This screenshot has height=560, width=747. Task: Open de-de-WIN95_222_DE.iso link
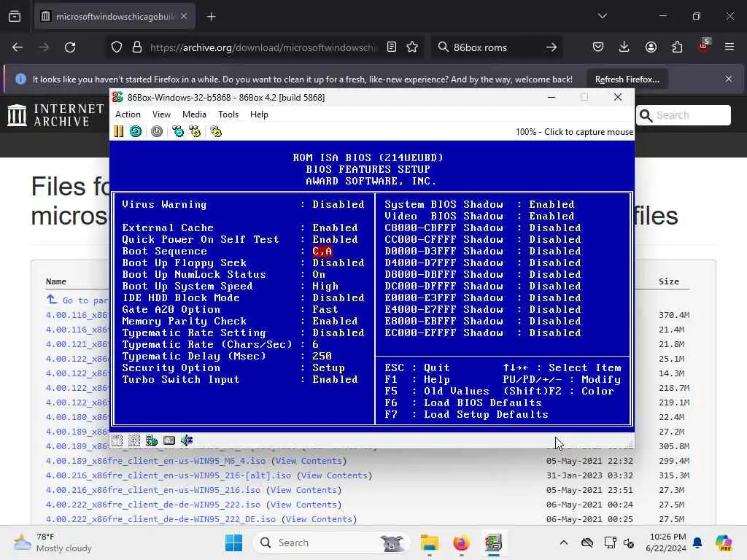click(x=160, y=519)
